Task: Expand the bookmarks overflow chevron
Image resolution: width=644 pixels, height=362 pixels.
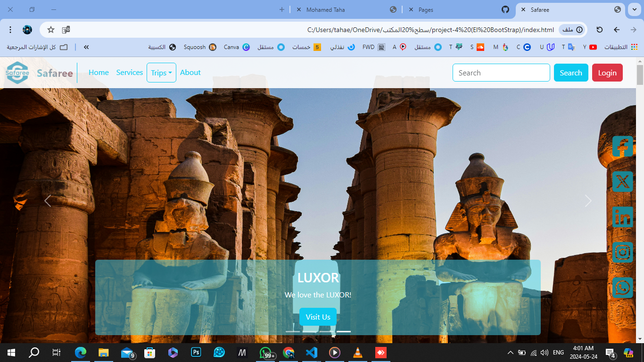Action: coord(86,47)
